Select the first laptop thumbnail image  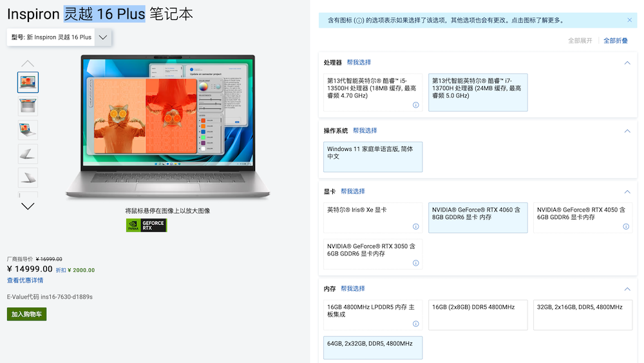[28, 83]
